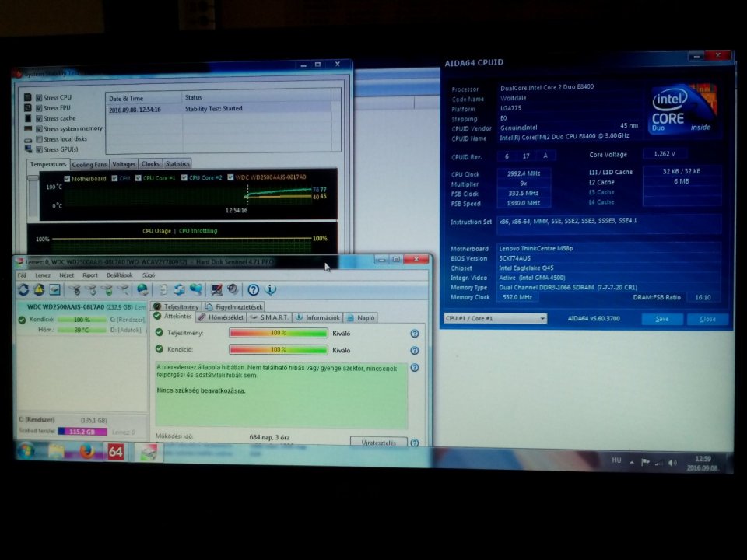
Task: Open Firefox from the taskbar
Action: click(86, 450)
